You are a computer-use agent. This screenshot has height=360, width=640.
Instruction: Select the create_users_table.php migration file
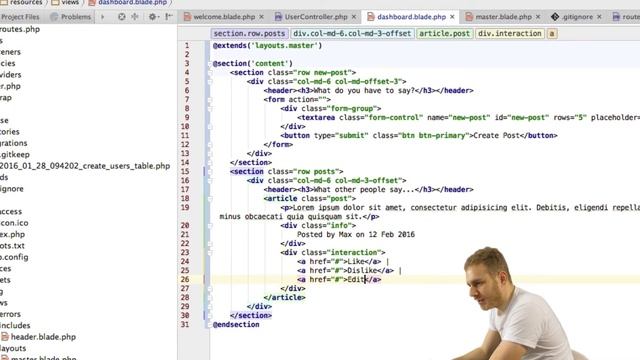pyautogui.click(x=84, y=166)
